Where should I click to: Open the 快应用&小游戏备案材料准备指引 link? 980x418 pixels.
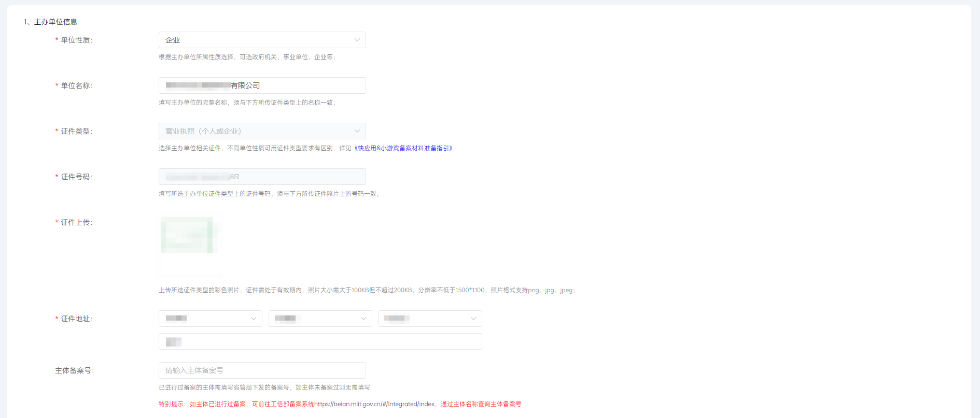click(x=403, y=148)
